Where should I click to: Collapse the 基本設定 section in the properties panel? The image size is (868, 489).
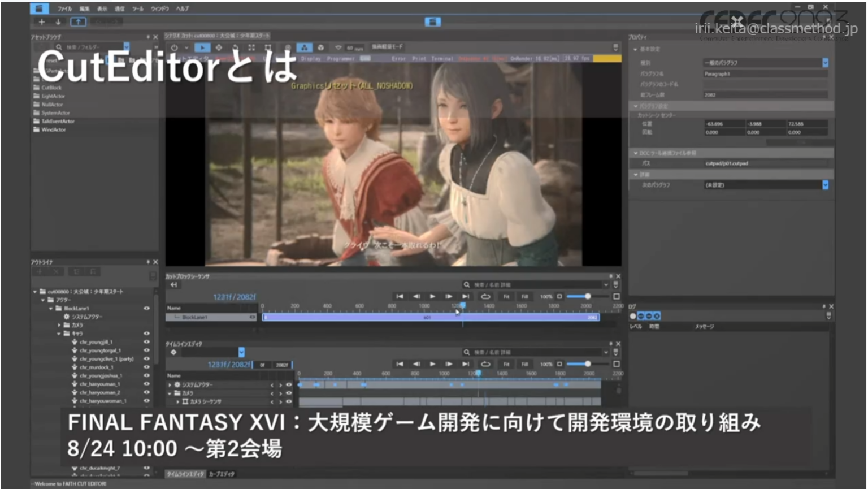pyautogui.click(x=636, y=49)
